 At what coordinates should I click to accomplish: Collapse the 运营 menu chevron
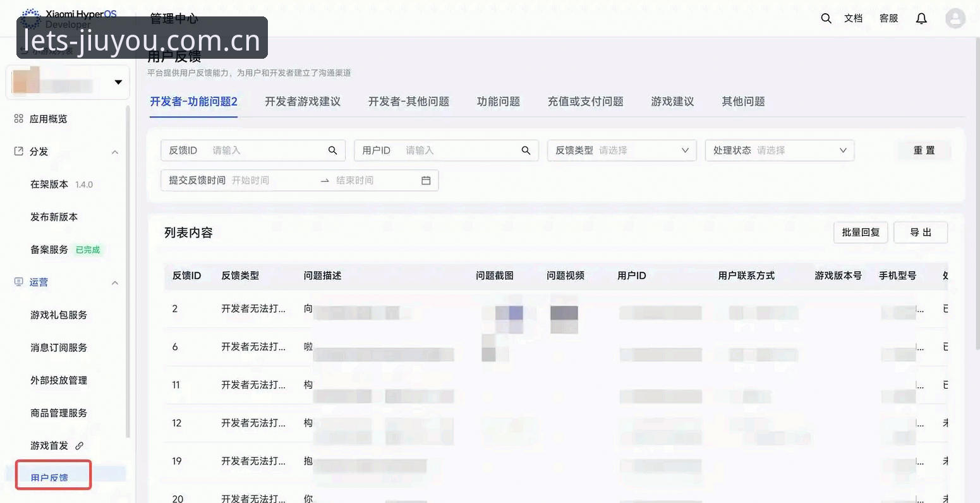pyautogui.click(x=115, y=283)
